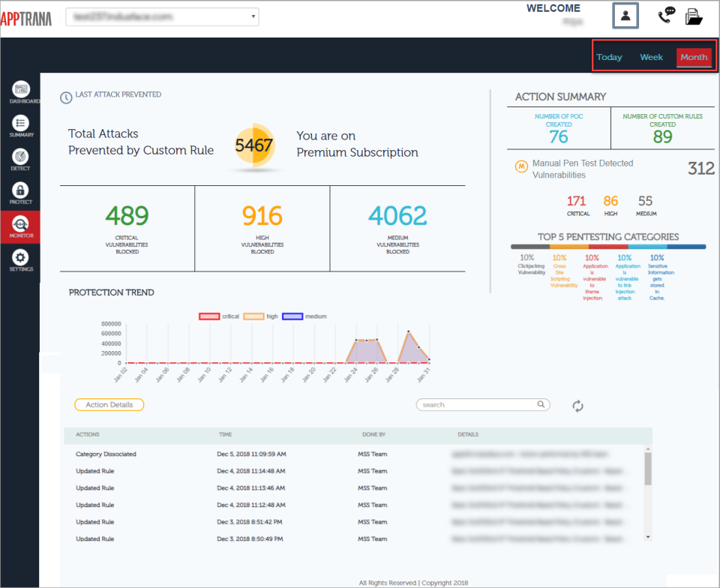Screen dimensions: 720x588
Task: Refresh the actions table with the refresh icon
Action: click(x=577, y=405)
